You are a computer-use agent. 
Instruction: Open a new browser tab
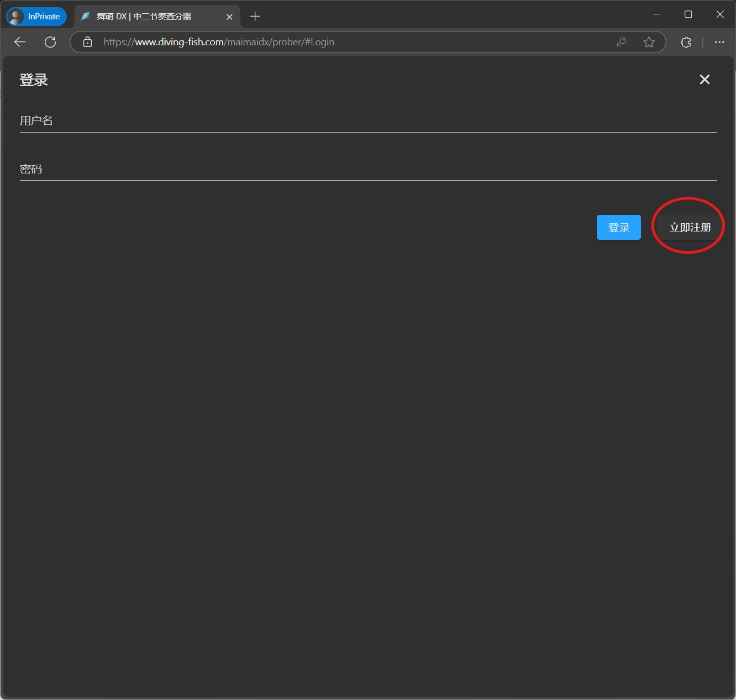(x=255, y=17)
